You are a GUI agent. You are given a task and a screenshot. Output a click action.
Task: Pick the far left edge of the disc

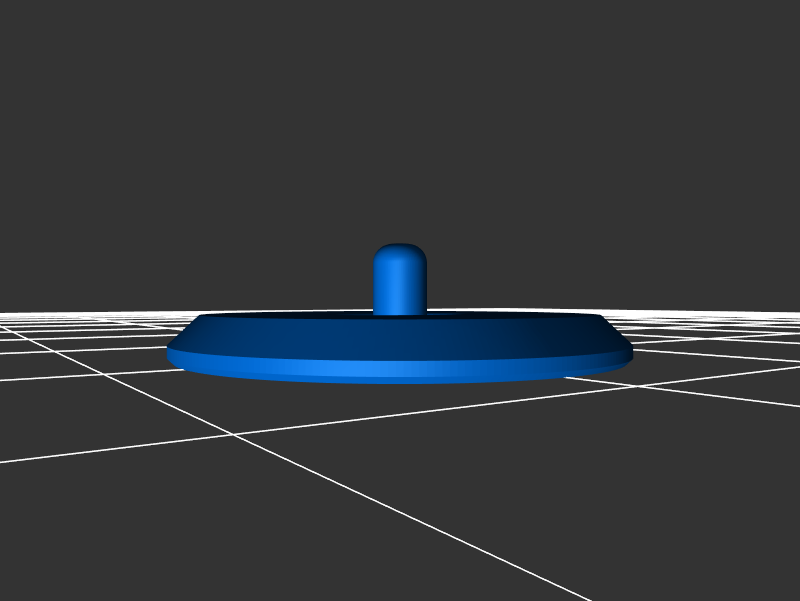[171, 353]
